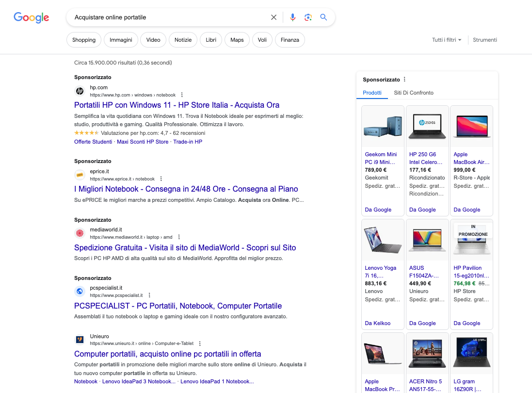Click Da Google under Geekom Mini PC
Image resolution: width=532 pixels, height=393 pixels.
[x=378, y=210]
